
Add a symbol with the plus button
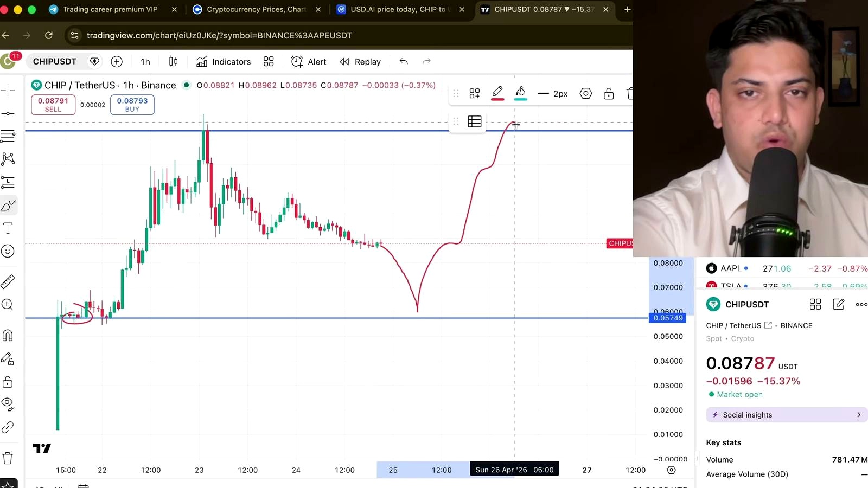click(x=117, y=62)
